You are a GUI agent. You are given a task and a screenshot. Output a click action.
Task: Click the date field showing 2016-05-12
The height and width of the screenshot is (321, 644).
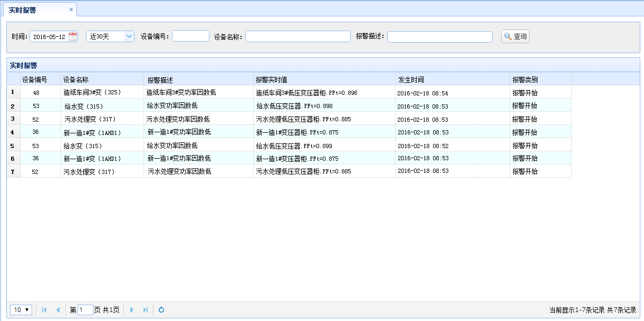49,37
